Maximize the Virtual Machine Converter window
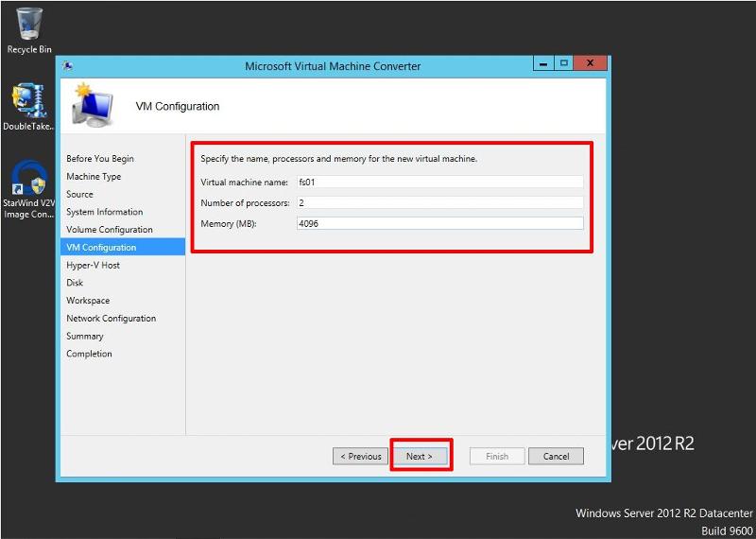 coord(563,63)
